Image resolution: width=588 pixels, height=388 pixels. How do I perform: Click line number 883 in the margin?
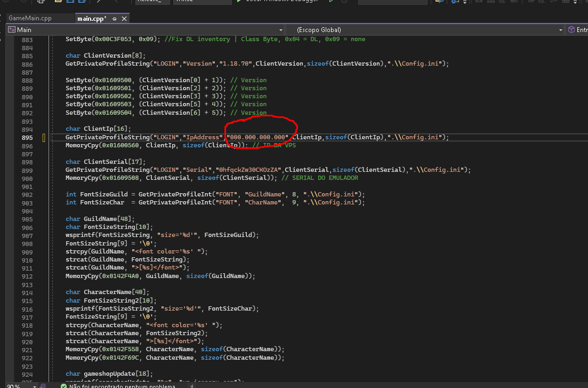[27, 40]
